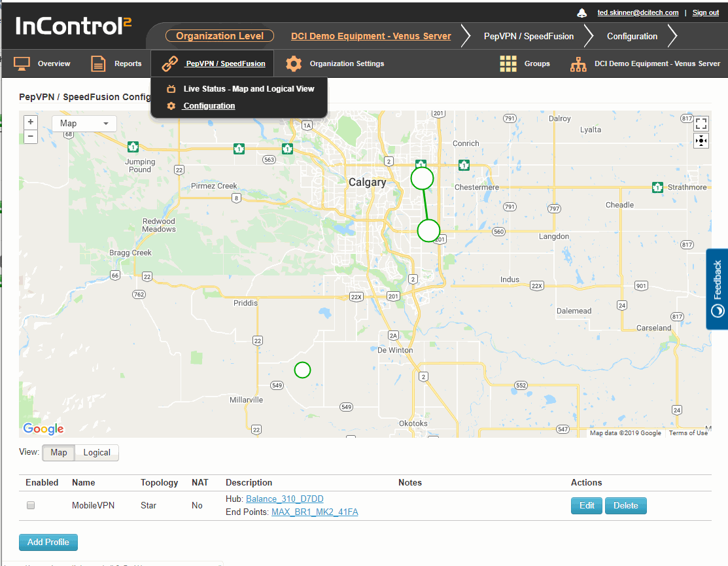
Task: Click the device marker near Millarville
Action: coord(302,370)
